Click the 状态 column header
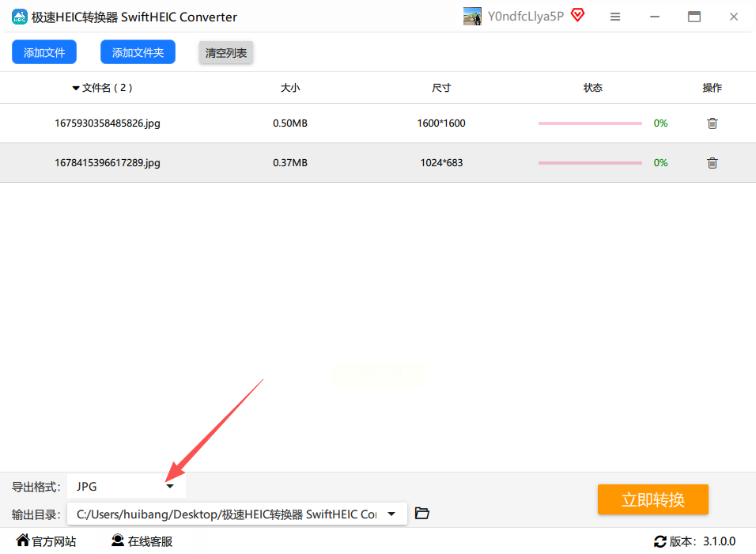Screen dimensions: 756x554 [592, 88]
